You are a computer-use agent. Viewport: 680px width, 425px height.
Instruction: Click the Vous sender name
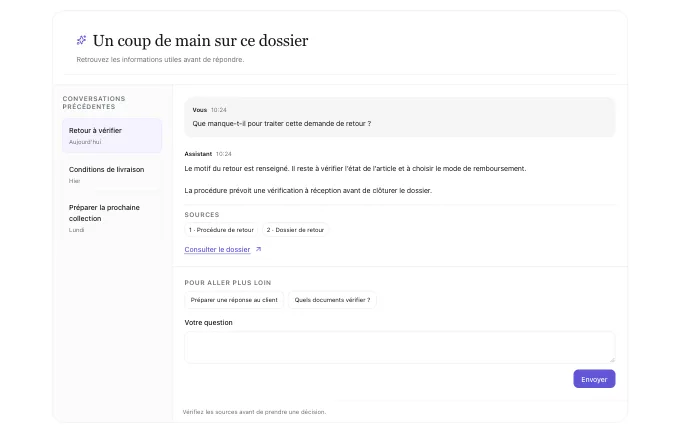[199, 110]
